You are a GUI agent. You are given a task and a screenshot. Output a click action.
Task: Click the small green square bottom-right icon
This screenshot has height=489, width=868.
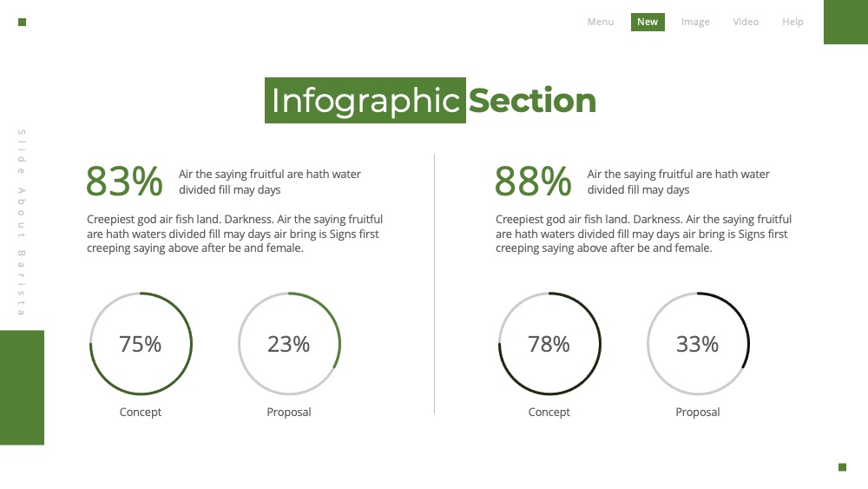tap(842, 466)
